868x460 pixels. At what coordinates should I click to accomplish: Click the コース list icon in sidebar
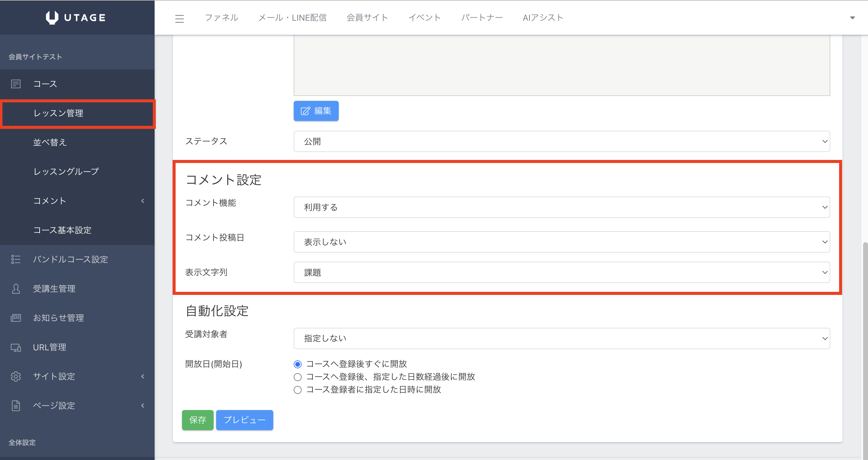(x=16, y=84)
